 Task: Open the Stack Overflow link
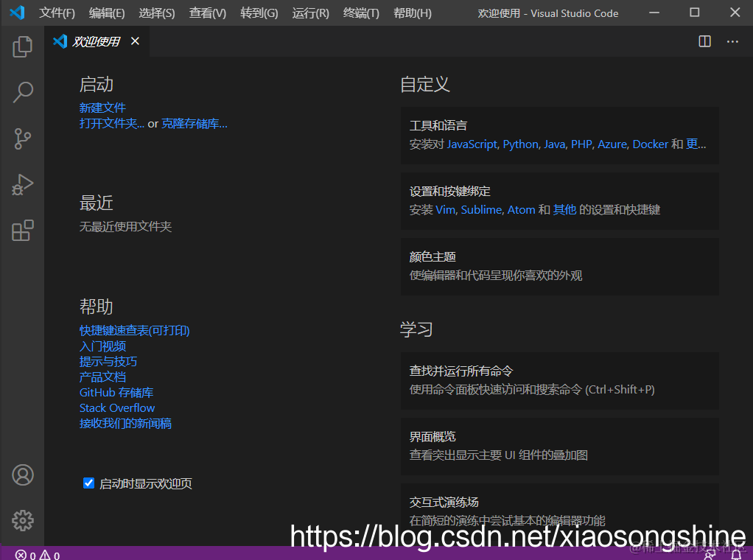117,407
